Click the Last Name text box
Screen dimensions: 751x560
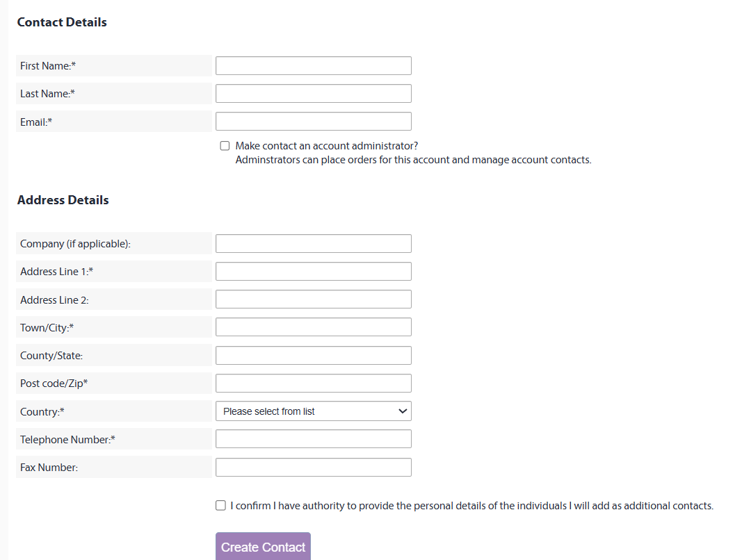click(x=313, y=94)
